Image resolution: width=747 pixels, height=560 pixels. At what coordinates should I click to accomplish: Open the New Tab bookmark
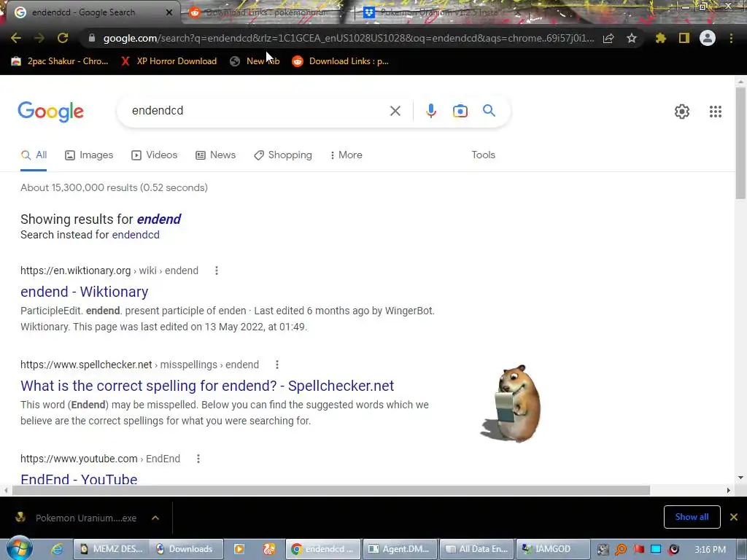point(255,61)
